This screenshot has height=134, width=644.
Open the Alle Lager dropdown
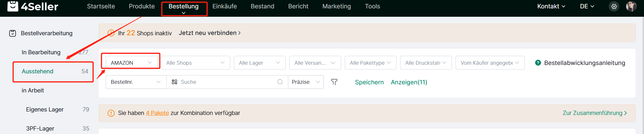point(260,63)
